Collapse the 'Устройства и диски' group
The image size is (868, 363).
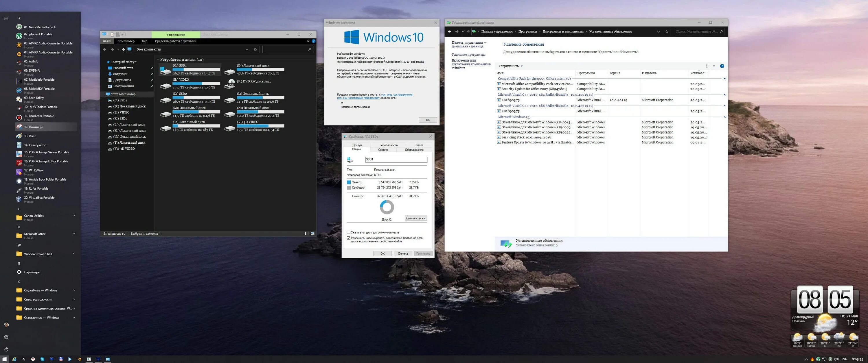[x=158, y=60]
